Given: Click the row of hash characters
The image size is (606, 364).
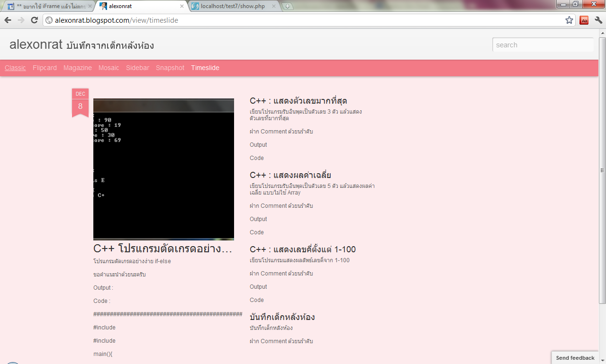Looking at the screenshot, I should [168, 314].
